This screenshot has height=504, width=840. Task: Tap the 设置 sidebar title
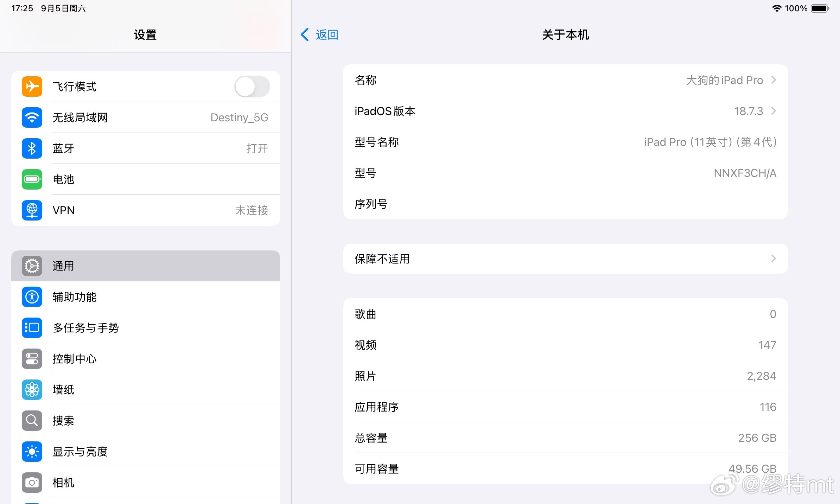(x=145, y=34)
